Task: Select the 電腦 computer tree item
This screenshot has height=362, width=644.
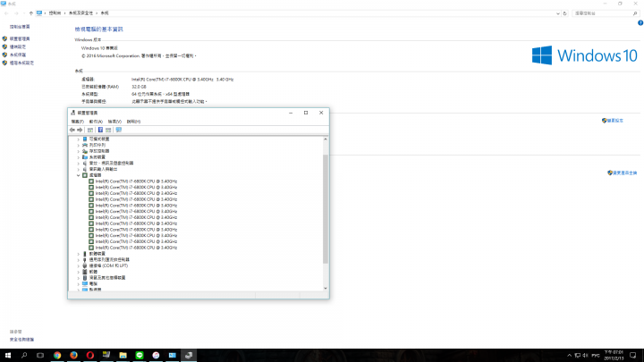Action: tap(93, 284)
